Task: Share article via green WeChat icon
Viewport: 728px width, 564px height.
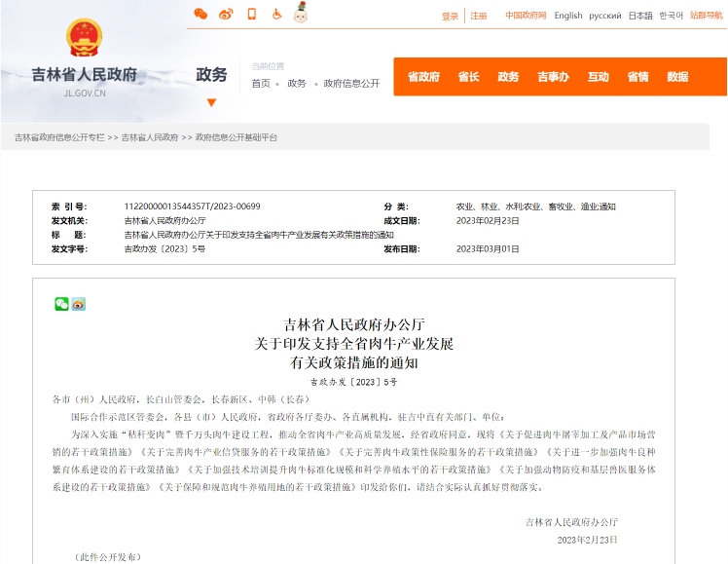Action: tap(61, 304)
